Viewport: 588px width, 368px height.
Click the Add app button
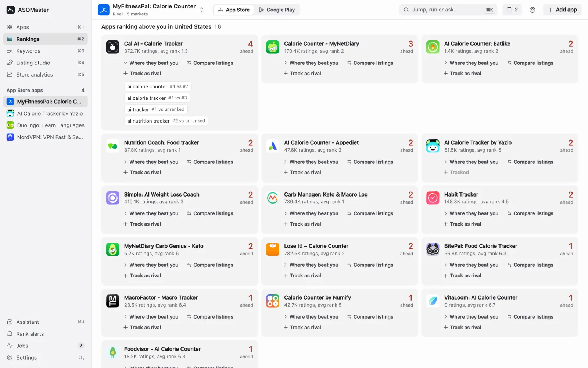[562, 10]
